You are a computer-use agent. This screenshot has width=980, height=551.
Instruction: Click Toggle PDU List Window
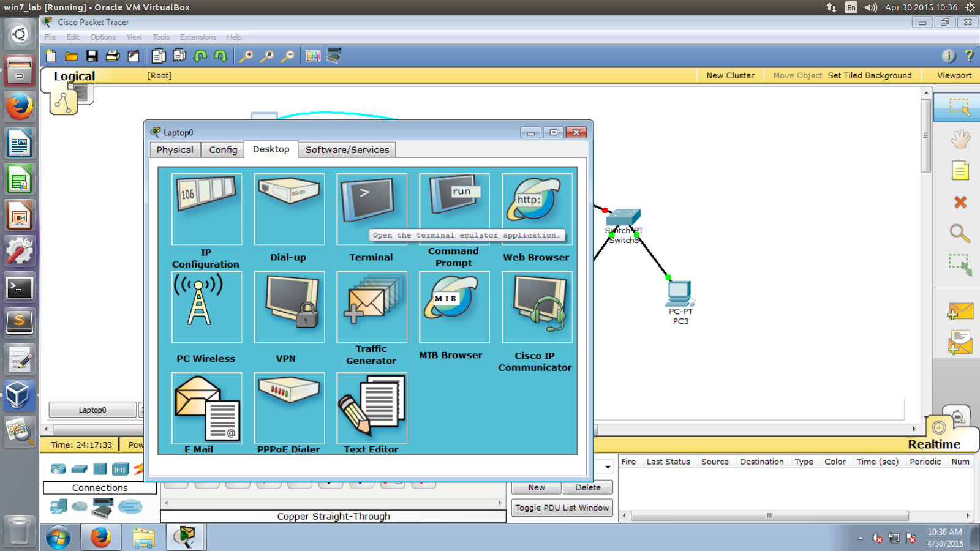[x=562, y=508]
